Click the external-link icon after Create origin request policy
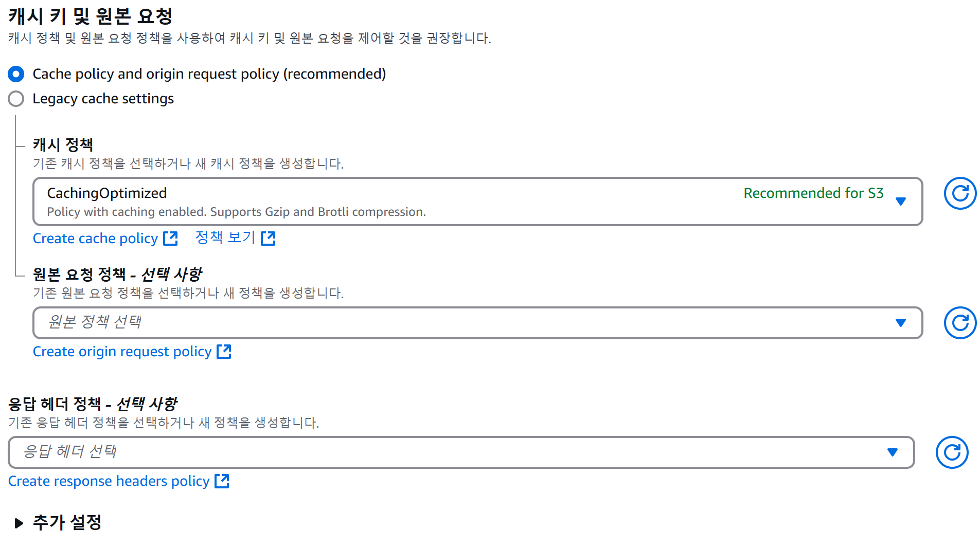This screenshot has width=980, height=548. point(224,352)
